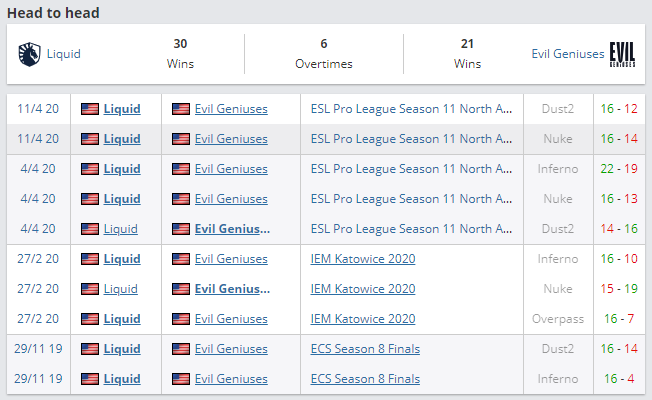Image resolution: width=652 pixels, height=400 pixels.
Task: Click the Evil Geniuses name in header
Action: click(567, 54)
